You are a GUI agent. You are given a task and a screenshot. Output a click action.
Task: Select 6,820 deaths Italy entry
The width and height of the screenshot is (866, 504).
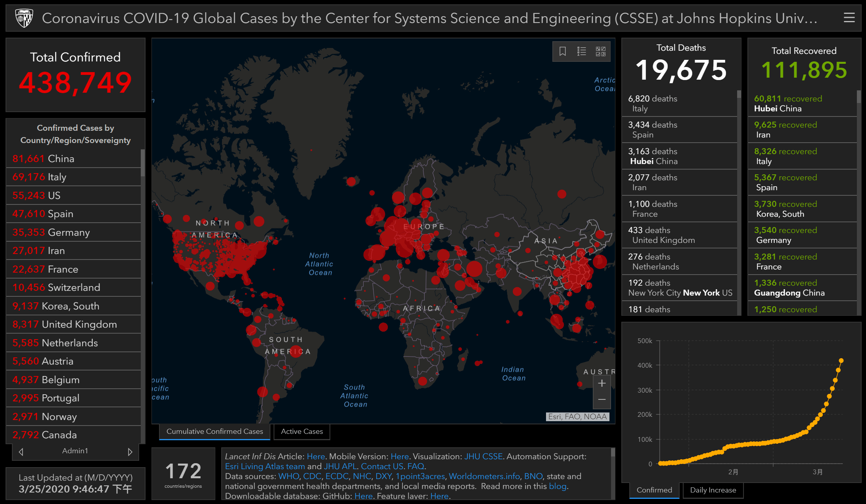pyautogui.click(x=679, y=103)
